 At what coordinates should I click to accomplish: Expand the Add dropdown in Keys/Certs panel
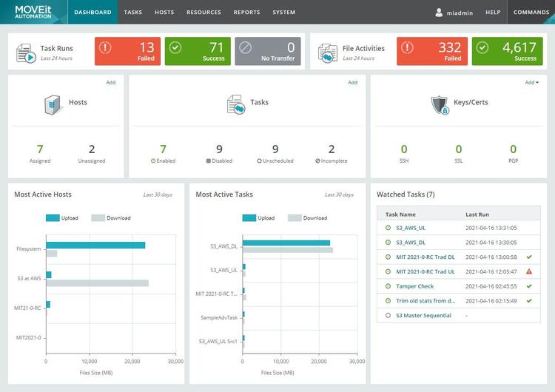(531, 82)
